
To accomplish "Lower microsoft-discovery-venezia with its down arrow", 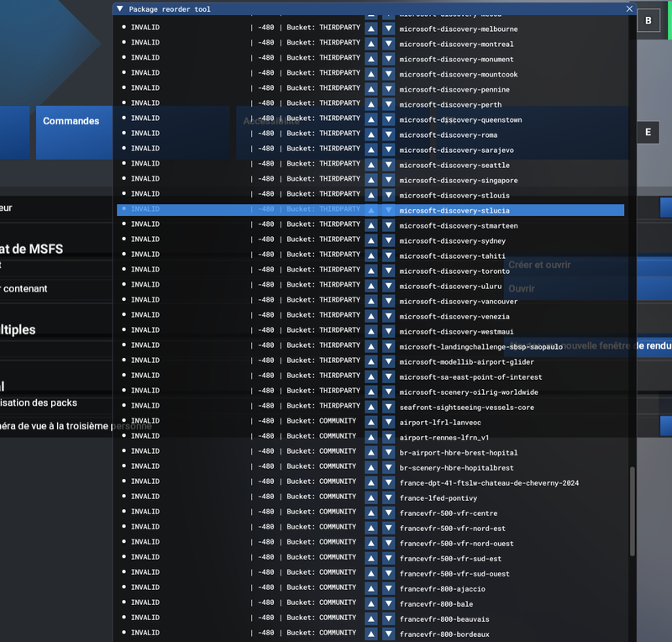I will (388, 316).
